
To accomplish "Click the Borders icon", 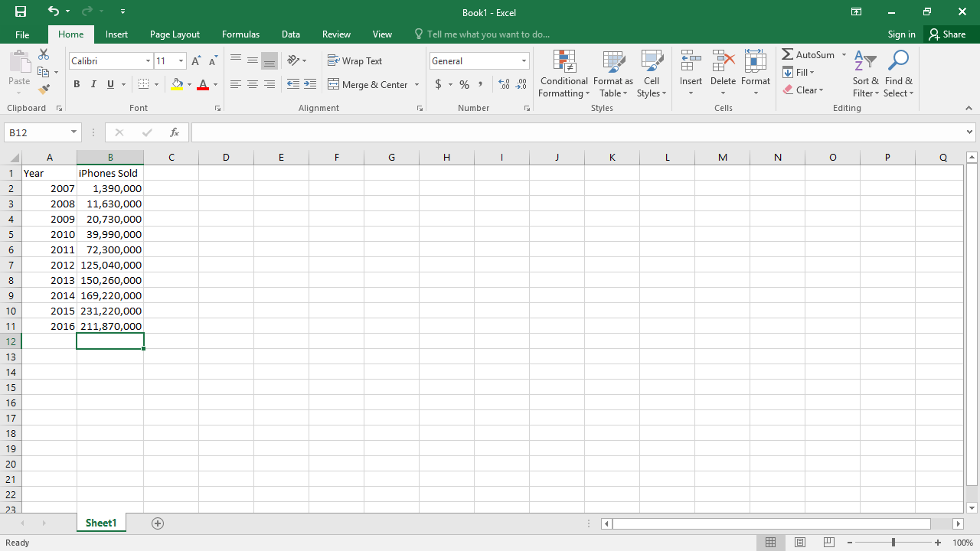I will point(144,84).
